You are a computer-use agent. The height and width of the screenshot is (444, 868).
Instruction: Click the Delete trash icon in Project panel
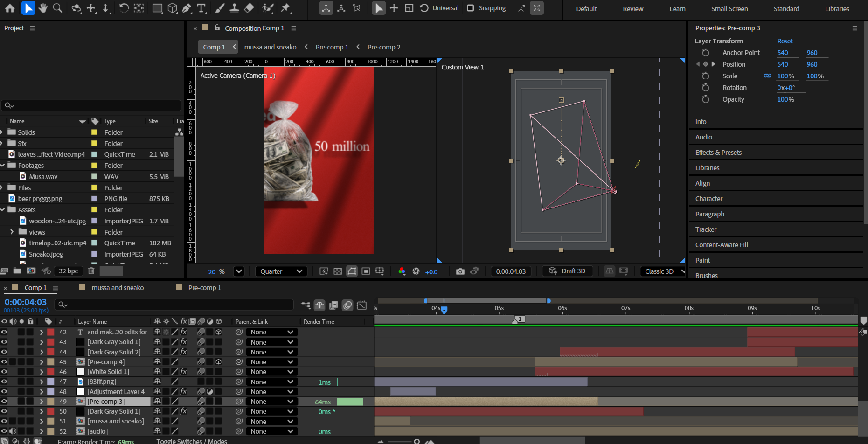coord(91,271)
